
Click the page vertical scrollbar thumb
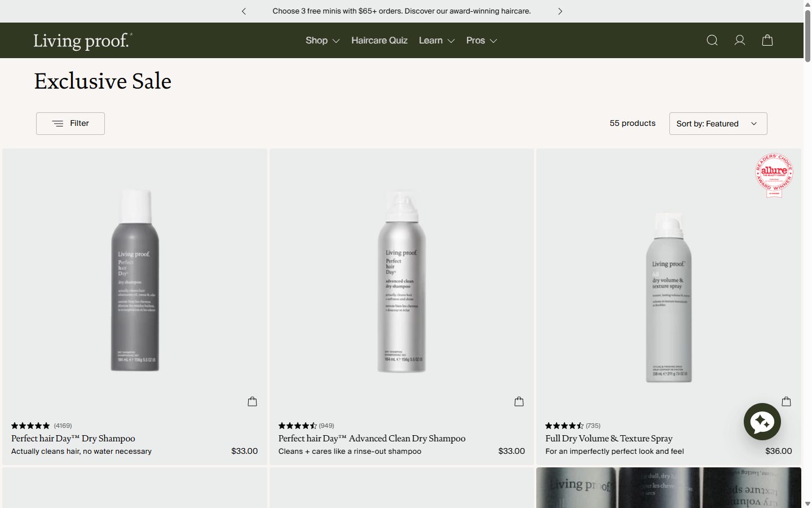pyautogui.click(x=807, y=35)
